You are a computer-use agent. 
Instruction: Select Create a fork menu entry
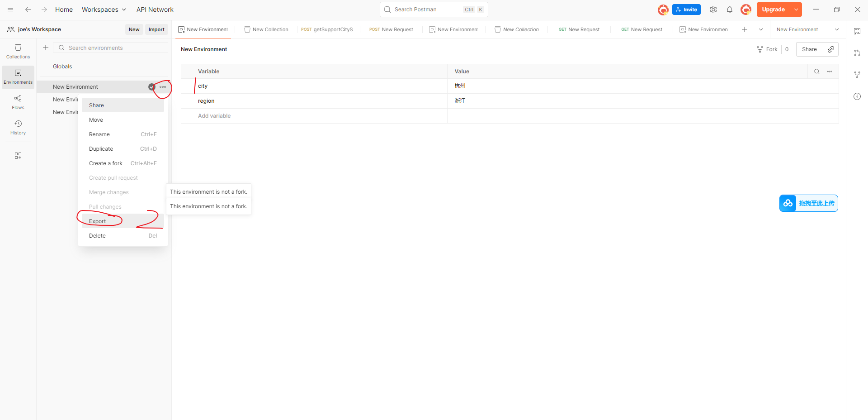click(x=123, y=163)
